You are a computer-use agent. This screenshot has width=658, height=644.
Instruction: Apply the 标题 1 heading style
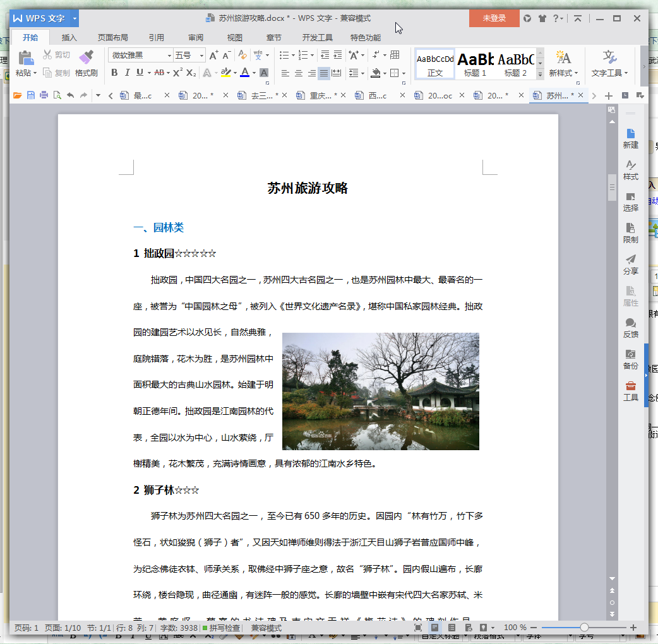coord(475,63)
